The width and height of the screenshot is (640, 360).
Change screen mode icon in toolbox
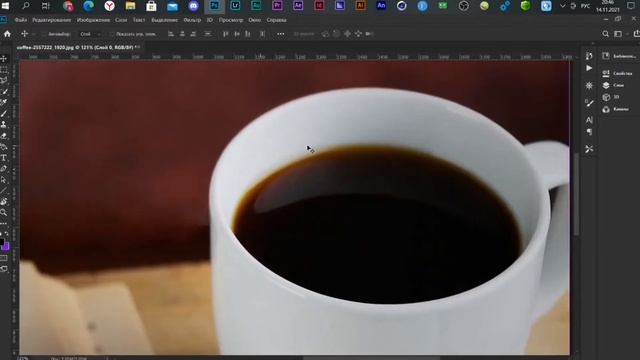[4, 269]
